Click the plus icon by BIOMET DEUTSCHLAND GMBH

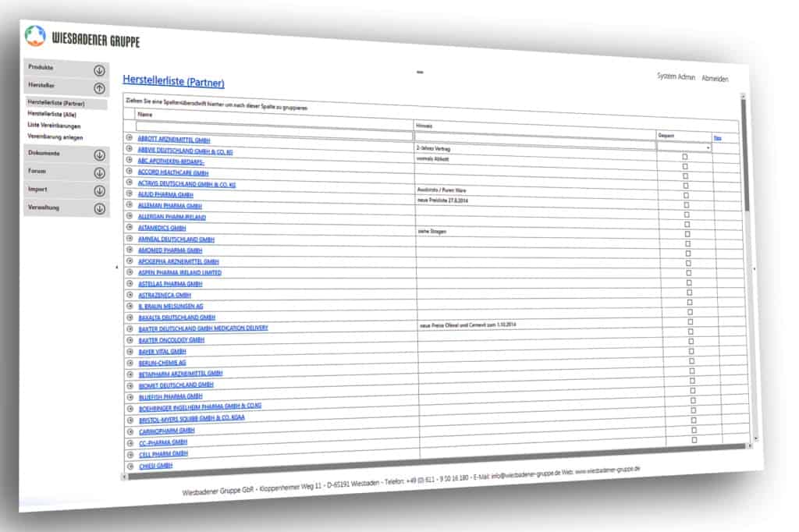coord(130,386)
